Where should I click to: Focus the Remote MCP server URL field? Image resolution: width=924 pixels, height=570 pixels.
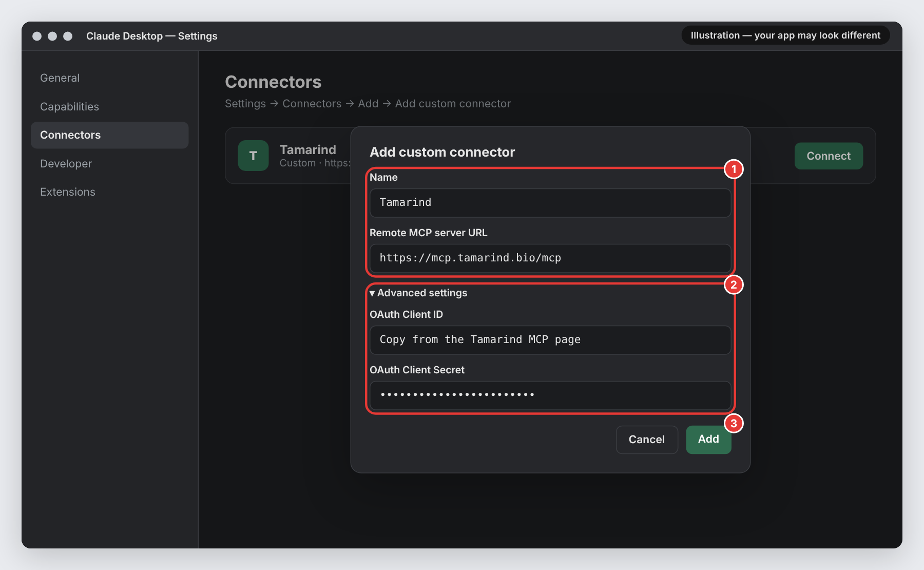point(550,258)
